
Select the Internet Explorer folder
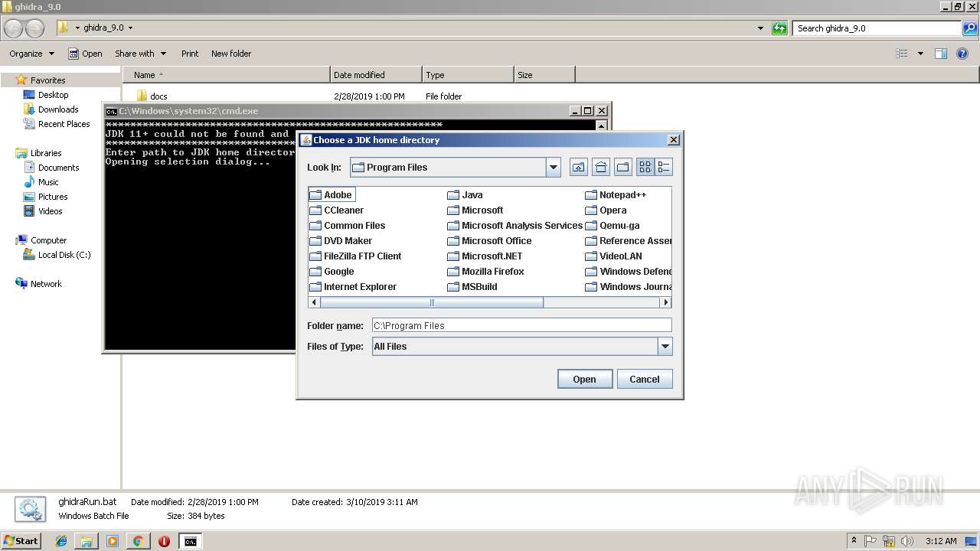pyautogui.click(x=353, y=287)
